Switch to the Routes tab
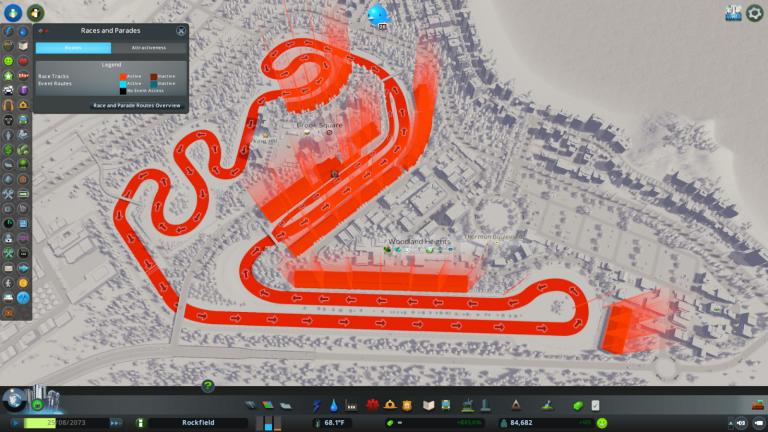This screenshot has width=768, height=432. tap(73, 47)
